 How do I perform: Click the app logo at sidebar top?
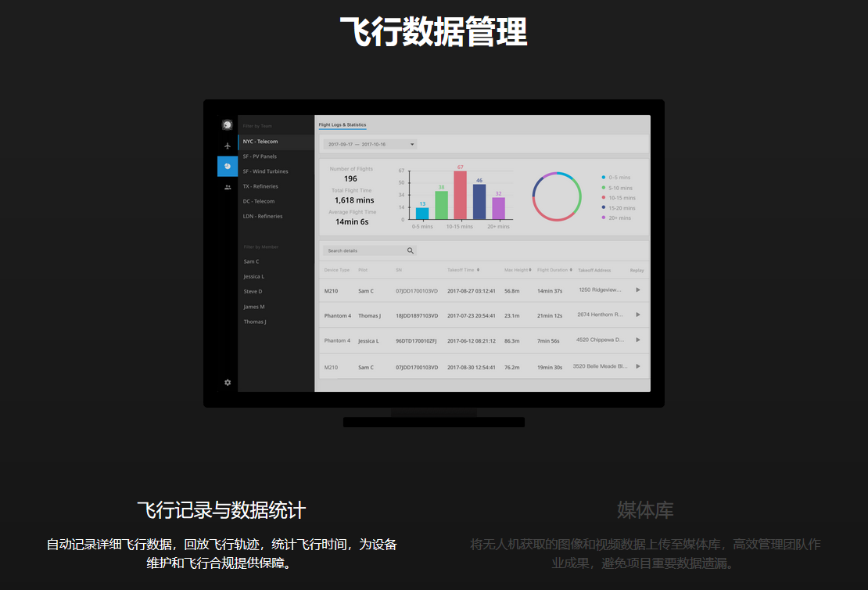click(228, 124)
